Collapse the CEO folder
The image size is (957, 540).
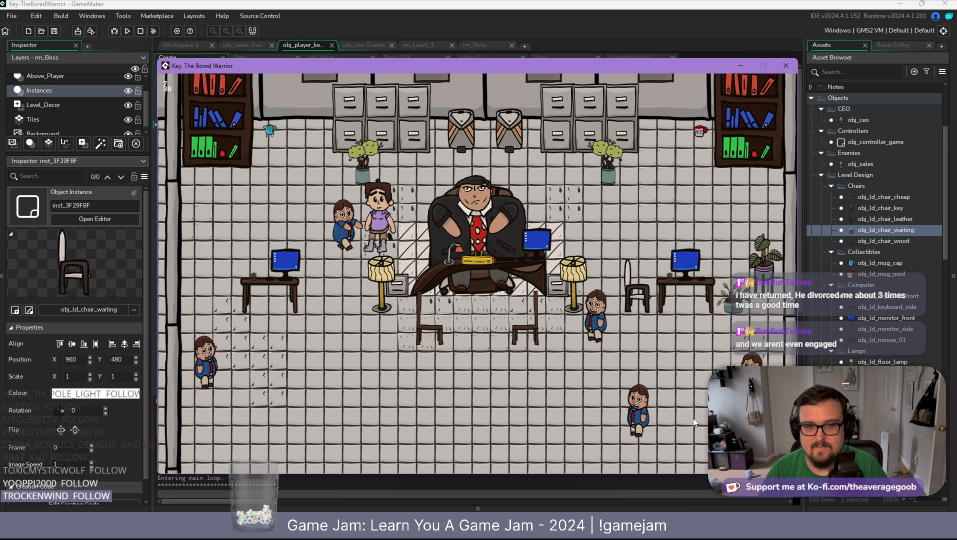821,109
